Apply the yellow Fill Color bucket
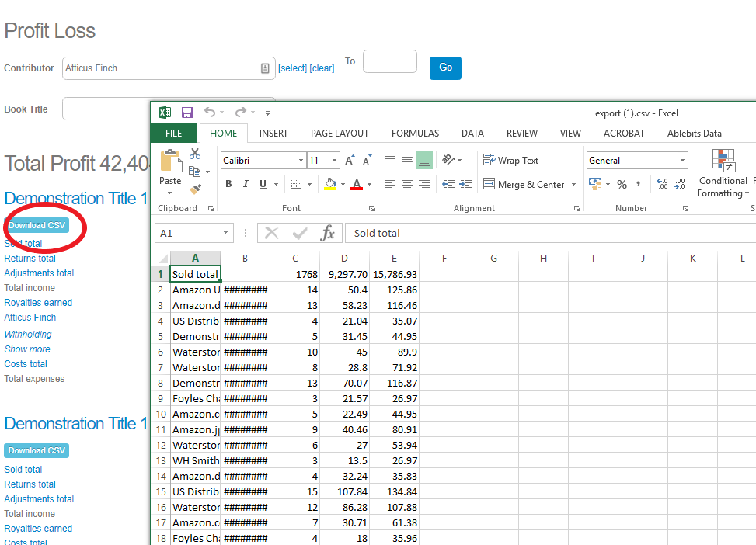 pos(330,184)
